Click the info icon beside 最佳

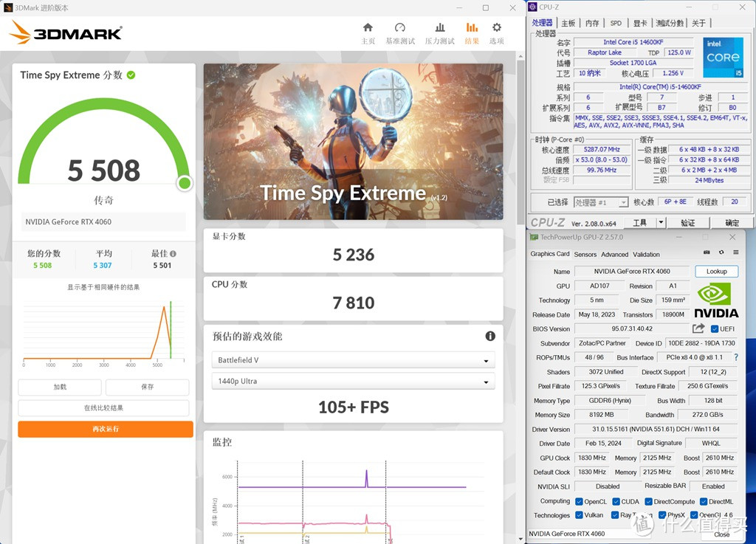pyautogui.click(x=173, y=253)
